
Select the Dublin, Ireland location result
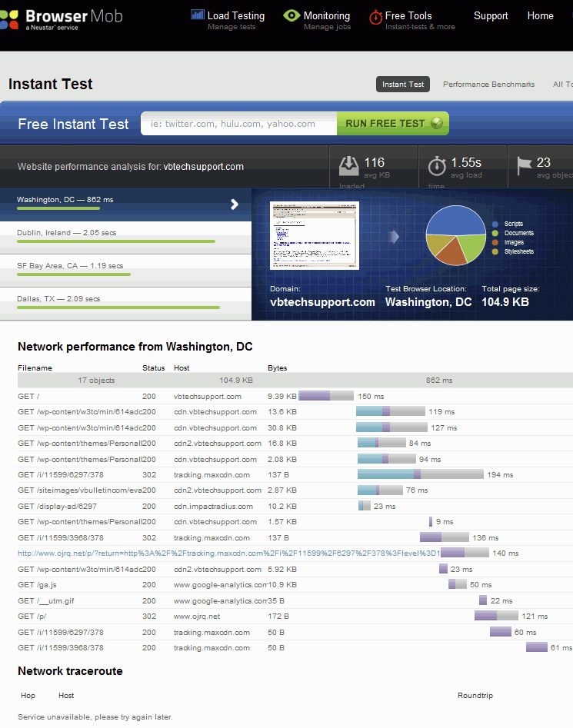pyautogui.click(x=125, y=238)
